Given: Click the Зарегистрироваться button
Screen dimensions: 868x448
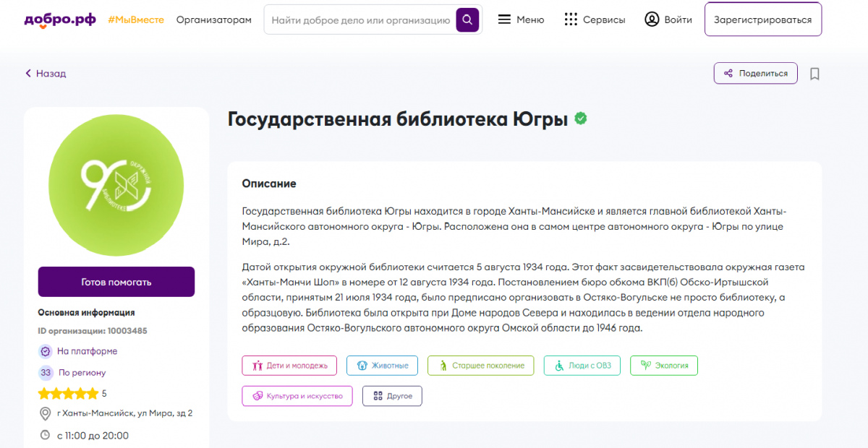Looking at the screenshot, I should click(x=763, y=20).
